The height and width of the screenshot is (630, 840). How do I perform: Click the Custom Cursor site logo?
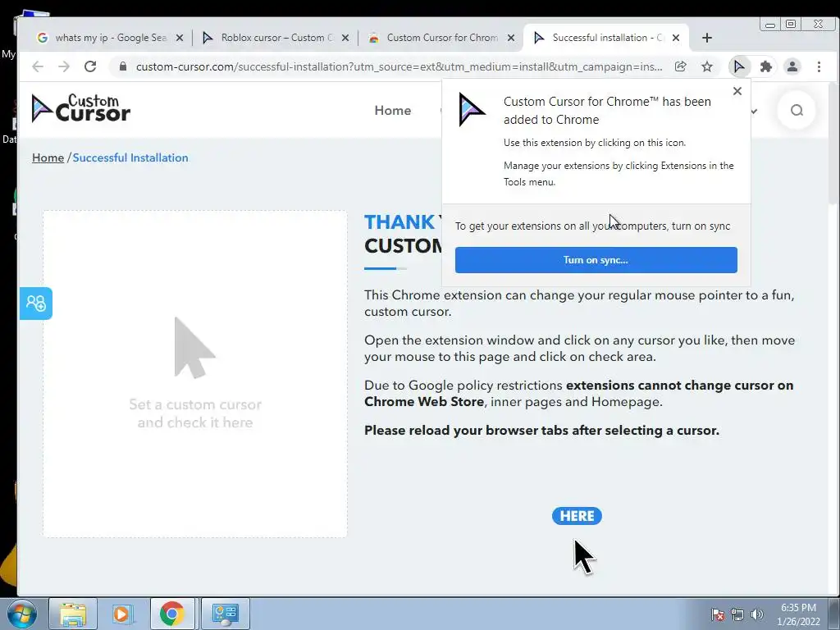(x=81, y=108)
